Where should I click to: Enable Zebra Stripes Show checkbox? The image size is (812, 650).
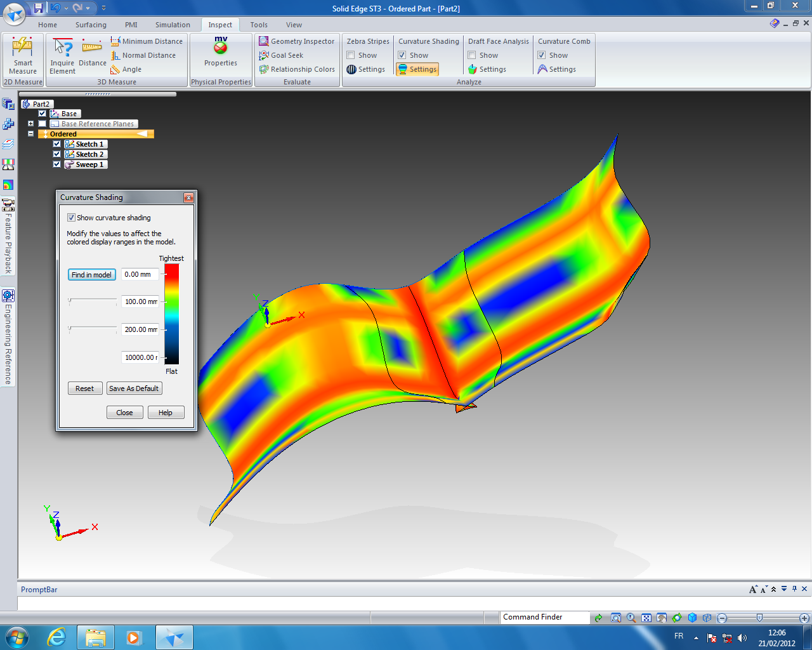pyautogui.click(x=351, y=55)
